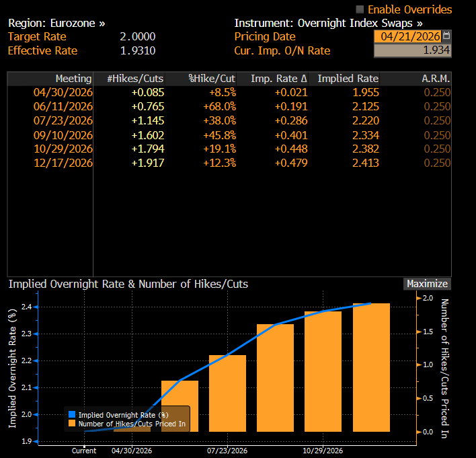476x458 pixels.
Task: Click the Meeting column header
Action: pyautogui.click(x=73, y=79)
